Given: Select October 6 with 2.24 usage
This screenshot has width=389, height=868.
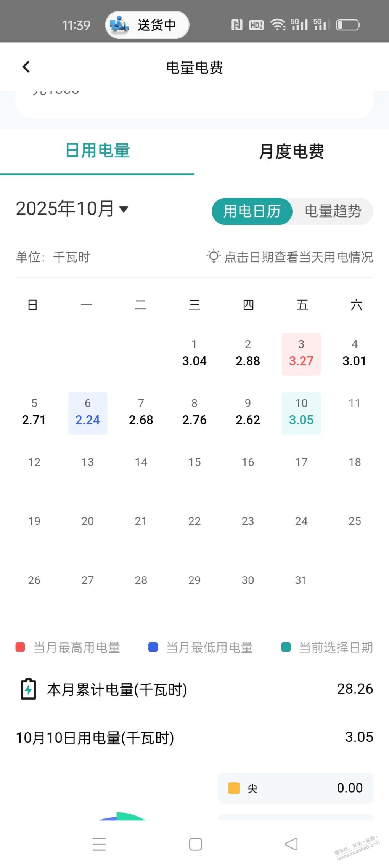Looking at the screenshot, I should (x=87, y=413).
